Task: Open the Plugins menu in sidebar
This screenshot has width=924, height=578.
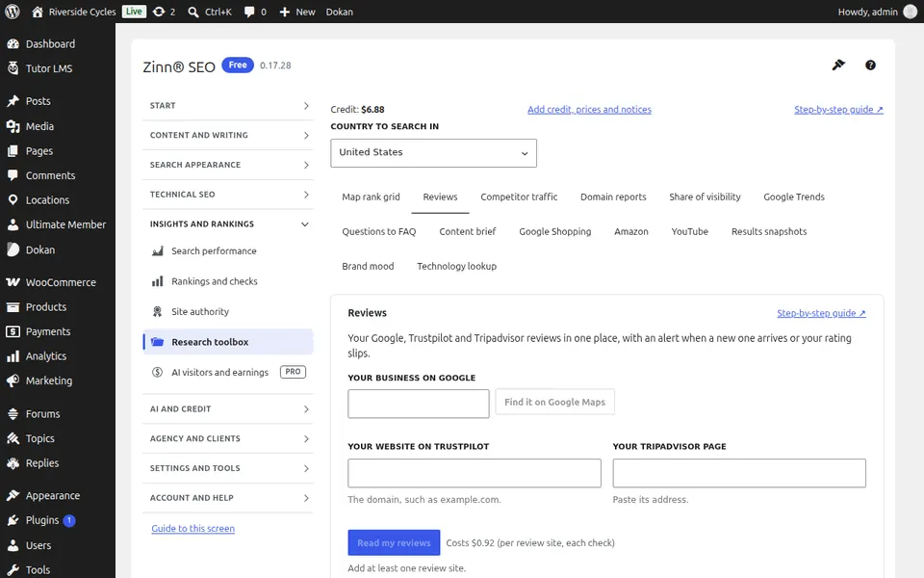Action: (x=58, y=520)
